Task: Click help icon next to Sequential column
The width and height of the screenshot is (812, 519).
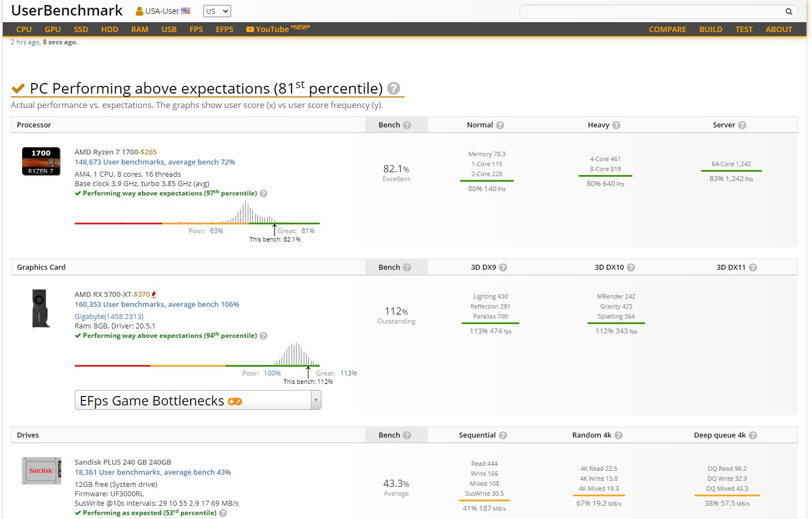Action: click(x=503, y=435)
